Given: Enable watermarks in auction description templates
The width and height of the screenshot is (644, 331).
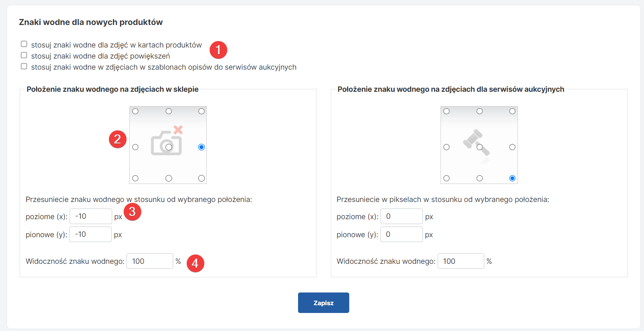Looking at the screenshot, I should click(24, 66).
